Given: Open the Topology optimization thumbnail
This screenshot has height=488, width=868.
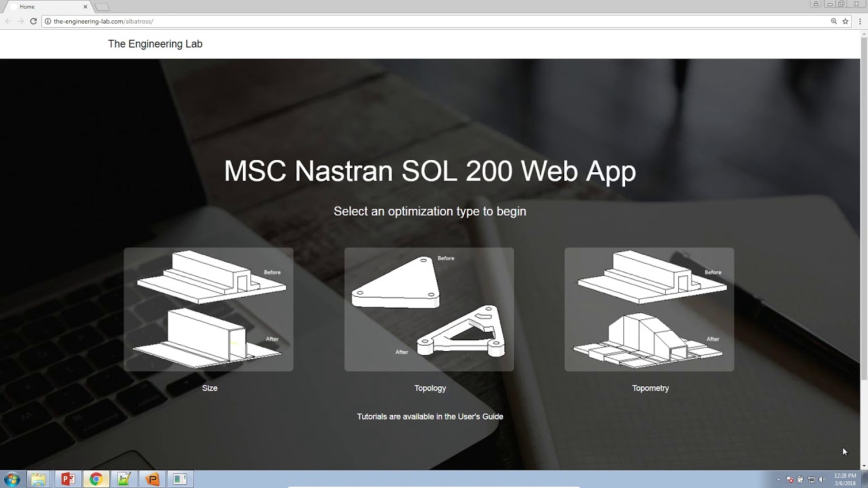Looking at the screenshot, I should point(429,309).
